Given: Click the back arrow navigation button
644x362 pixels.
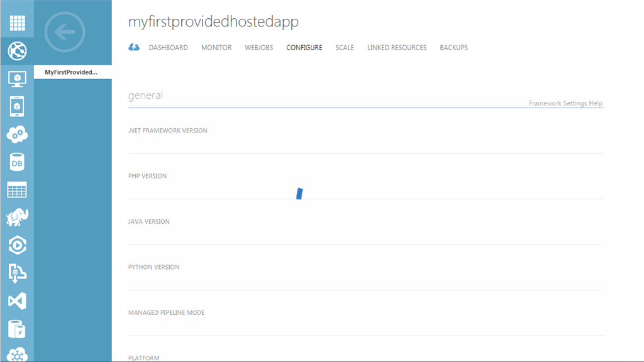Looking at the screenshot, I should [x=64, y=33].
